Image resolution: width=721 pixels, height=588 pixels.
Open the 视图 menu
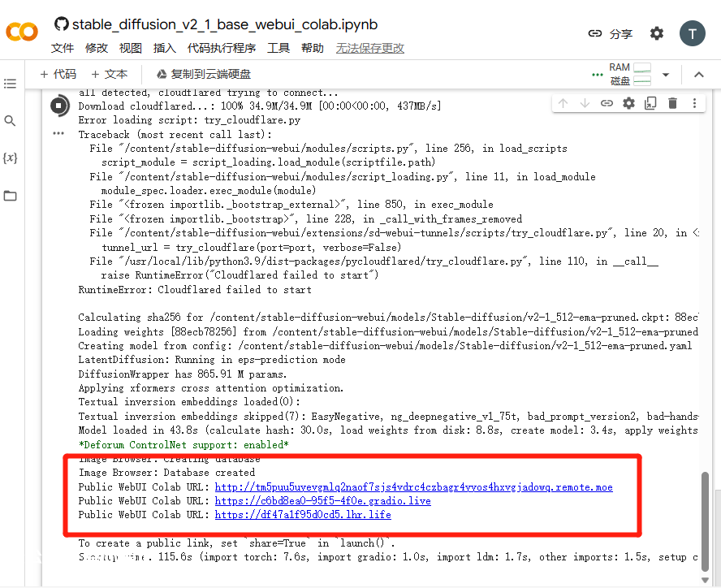[130, 48]
